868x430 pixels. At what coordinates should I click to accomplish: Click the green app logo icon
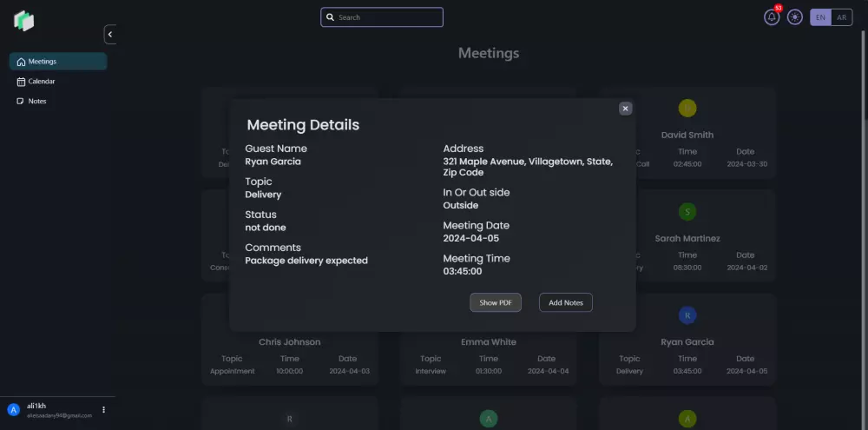click(23, 21)
